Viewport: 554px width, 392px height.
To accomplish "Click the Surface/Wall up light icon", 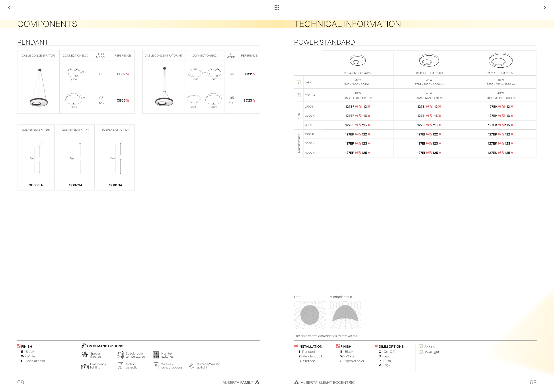I will [x=192, y=366].
